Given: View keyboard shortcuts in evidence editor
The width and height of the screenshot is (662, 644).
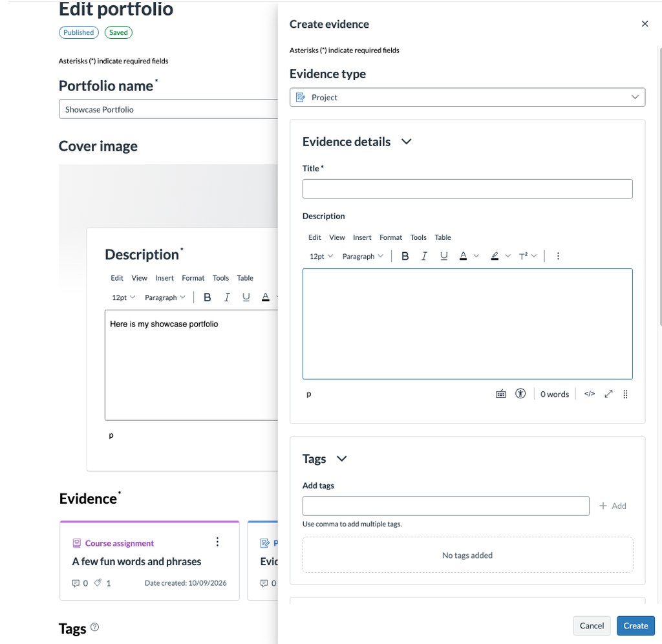Looking at the screenshot, I should (501, 394).
